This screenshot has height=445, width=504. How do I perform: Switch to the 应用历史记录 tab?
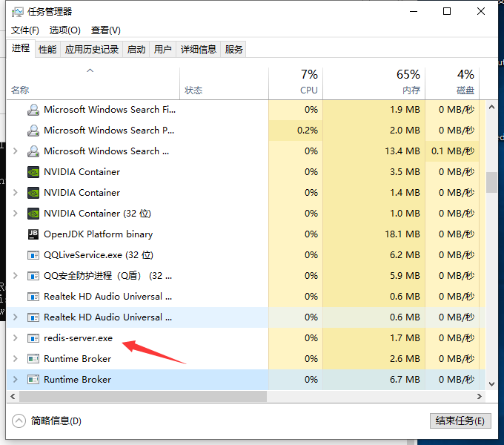tap(92, 50)
